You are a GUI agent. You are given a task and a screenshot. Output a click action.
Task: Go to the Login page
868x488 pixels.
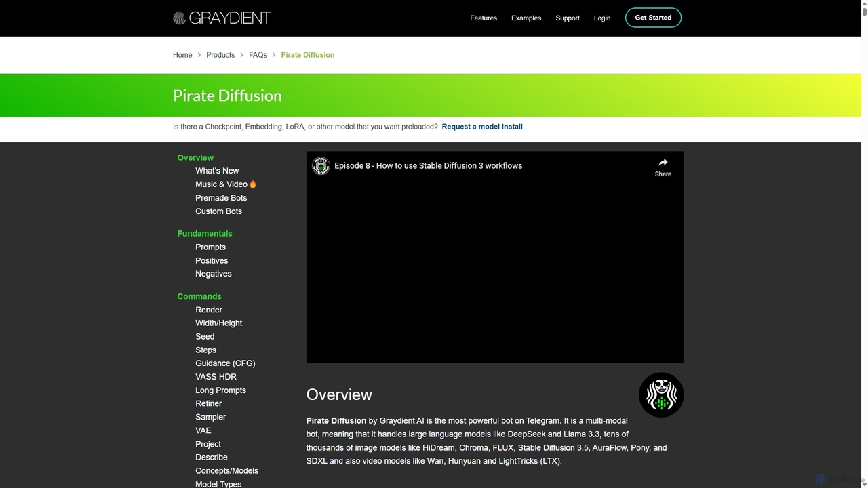[602, 18]
